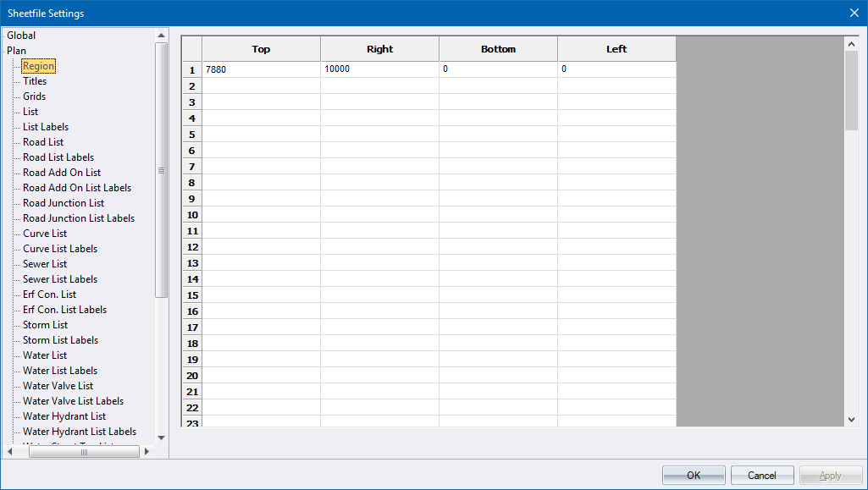The width and height of the screenshot is (868, 490).
Task: Click the Bottom column header
Action: click(498, 49)
